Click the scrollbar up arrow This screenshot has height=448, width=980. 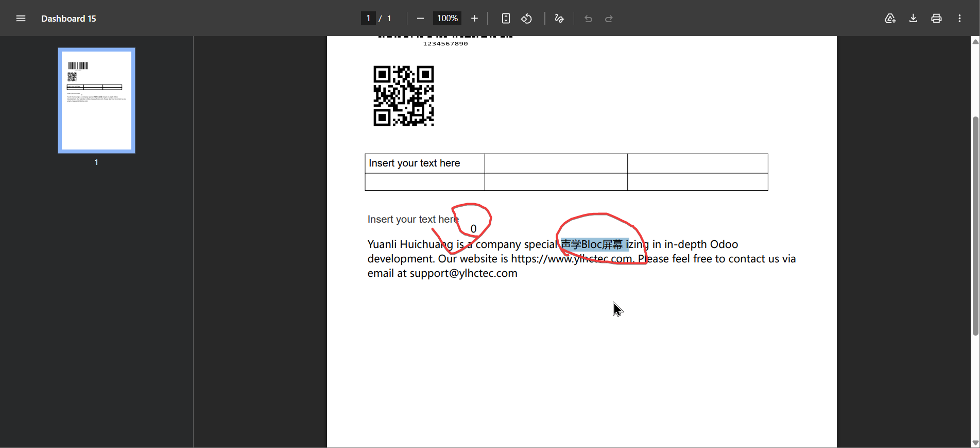click(975, 42)
